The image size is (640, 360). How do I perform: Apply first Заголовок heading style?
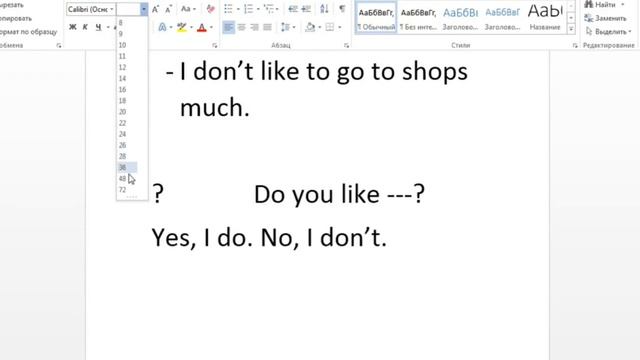point(460,18)
